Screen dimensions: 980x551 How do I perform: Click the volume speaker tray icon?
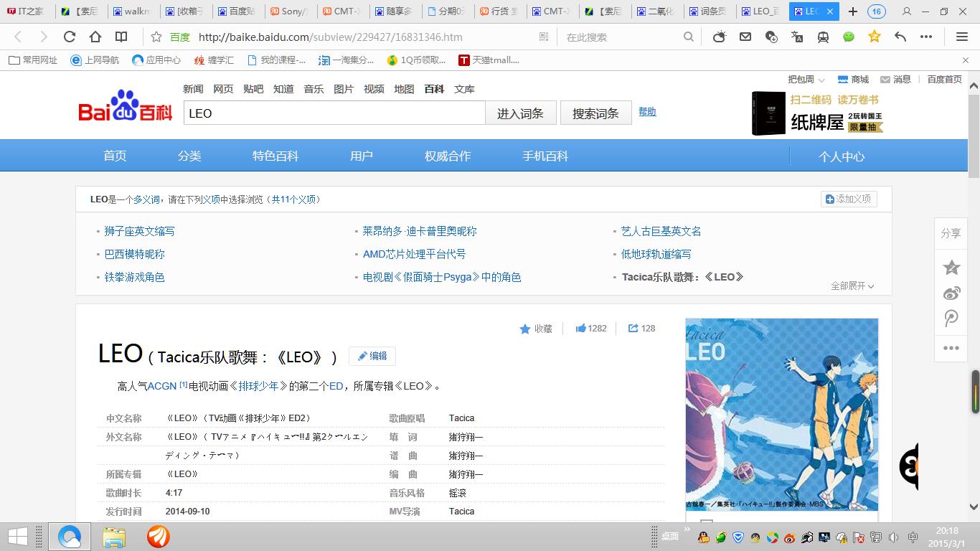893,537
